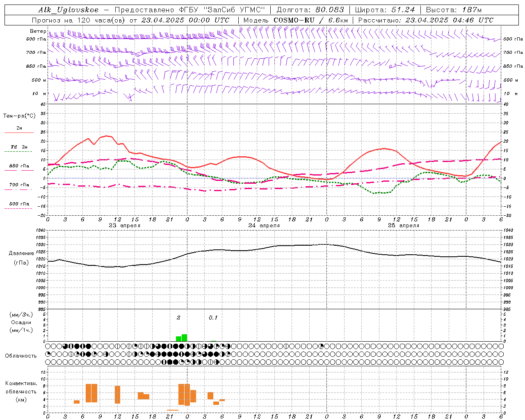Click the 'Рассчитано: 23.04.2025 04:46 UTC' timestamp
This screenshot has width=525, height=420.
pos(426,20)
